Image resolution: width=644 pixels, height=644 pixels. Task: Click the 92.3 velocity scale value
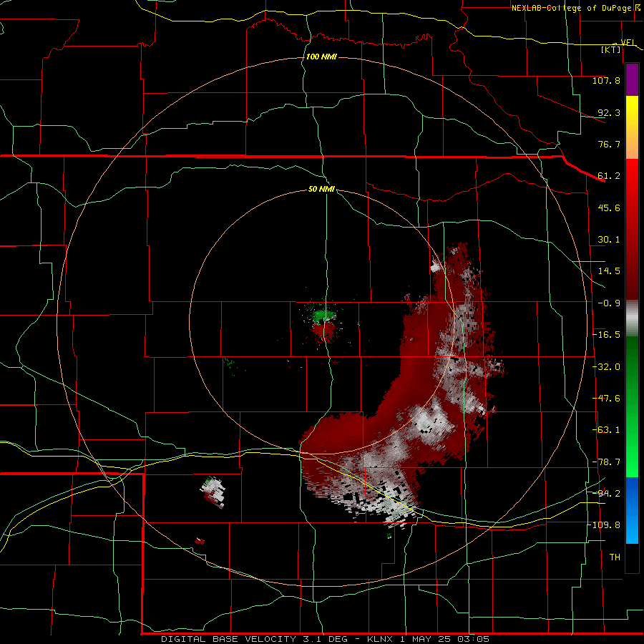point(609,112)
